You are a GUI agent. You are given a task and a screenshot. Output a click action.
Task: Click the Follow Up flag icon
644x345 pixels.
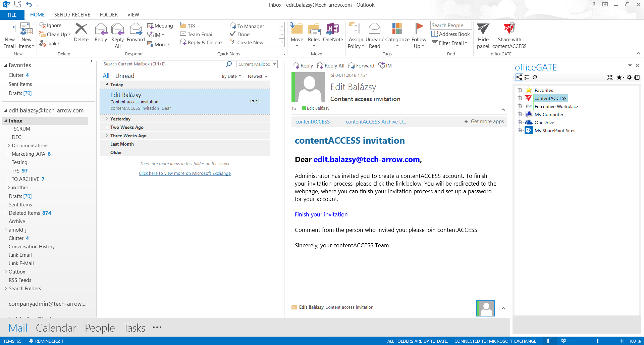pos(419,29)
